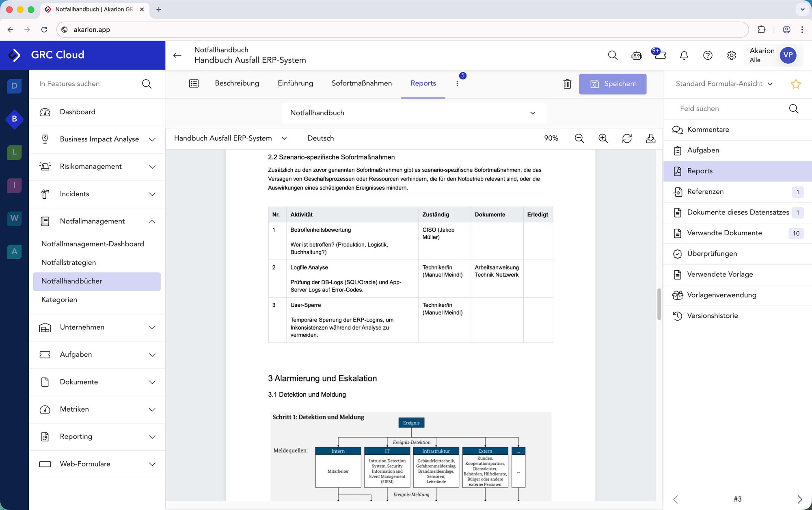
Task: Open the AI assistant robot icon
Action: point(636,55)
